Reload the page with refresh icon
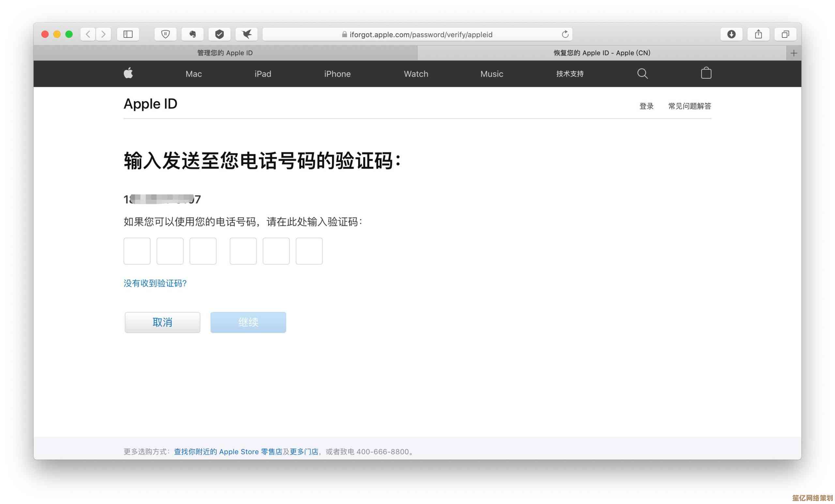835x504 pixels. (565, 34)
